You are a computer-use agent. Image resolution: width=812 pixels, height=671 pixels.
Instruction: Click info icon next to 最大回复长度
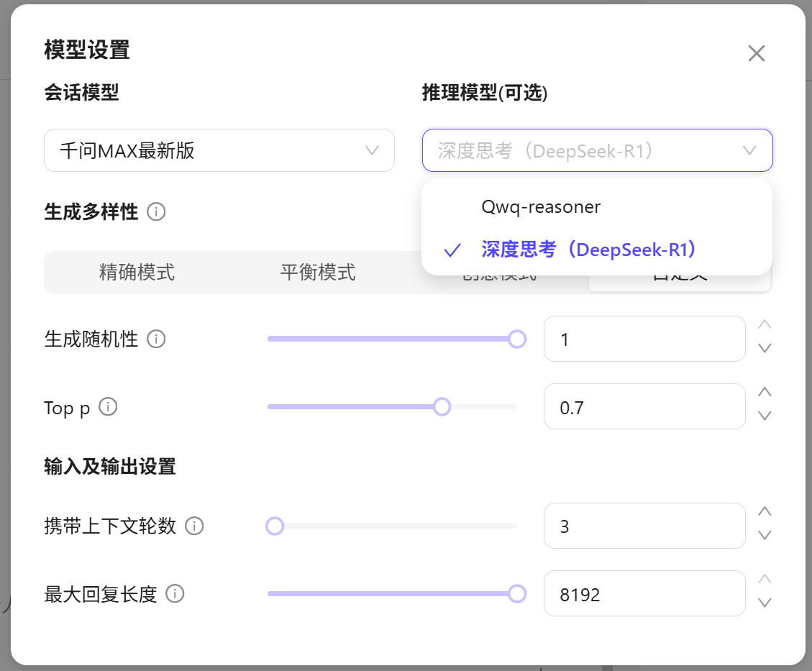point(175,594)
